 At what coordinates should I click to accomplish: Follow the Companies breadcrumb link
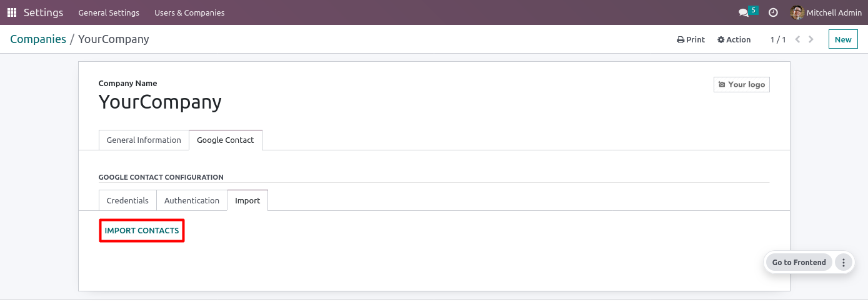point(38,39)
